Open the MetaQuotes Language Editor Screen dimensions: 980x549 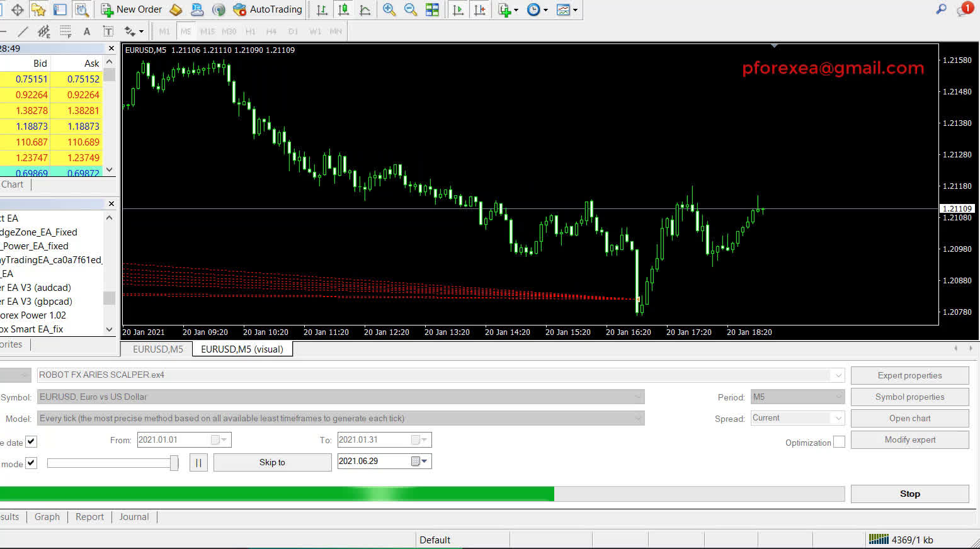click(175, 9)
